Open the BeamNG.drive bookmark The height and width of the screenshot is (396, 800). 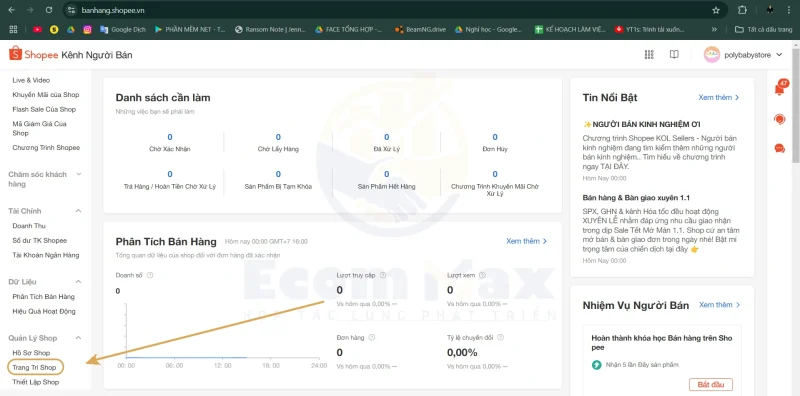pyautogui.click(x=421, y=30)
